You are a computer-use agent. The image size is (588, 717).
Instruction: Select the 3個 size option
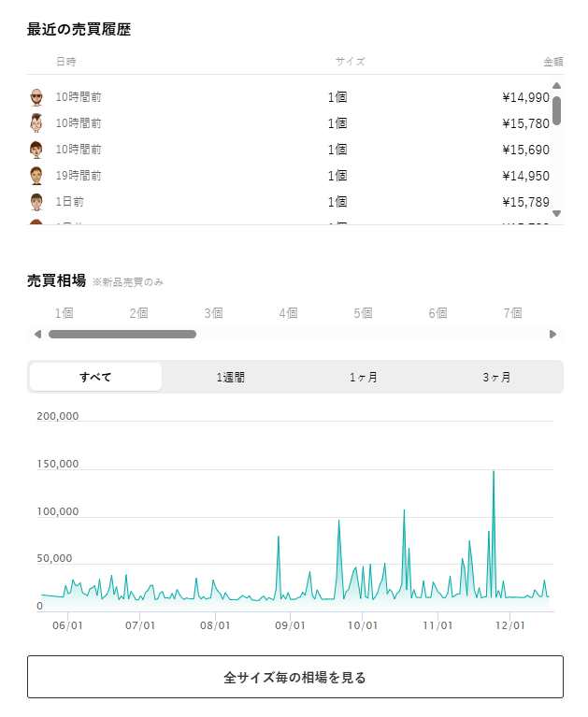[x=213, y=313]
